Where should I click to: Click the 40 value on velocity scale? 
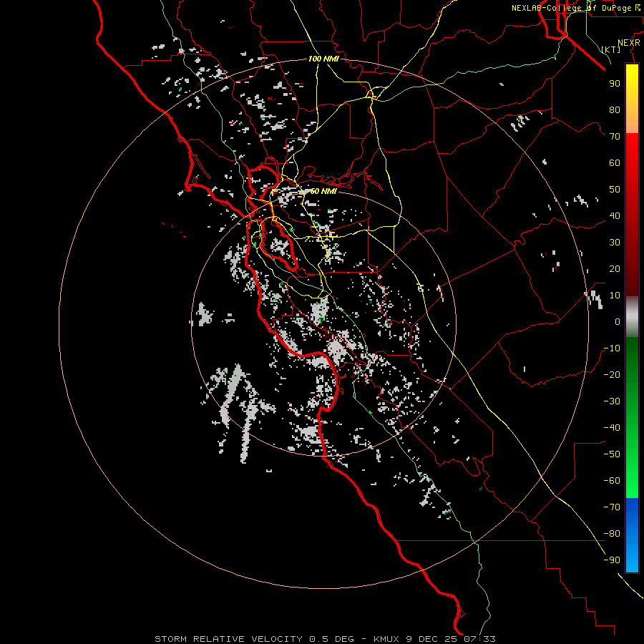615,216
